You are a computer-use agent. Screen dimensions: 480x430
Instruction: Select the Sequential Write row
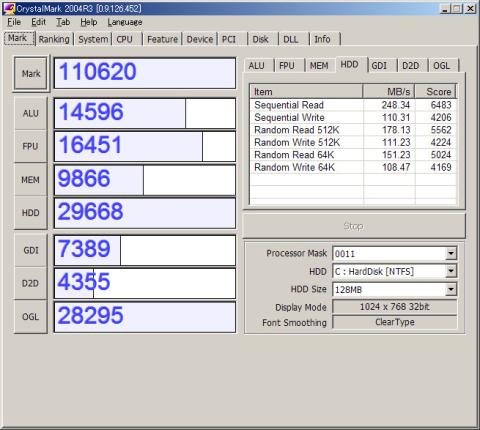click(353, 117)
